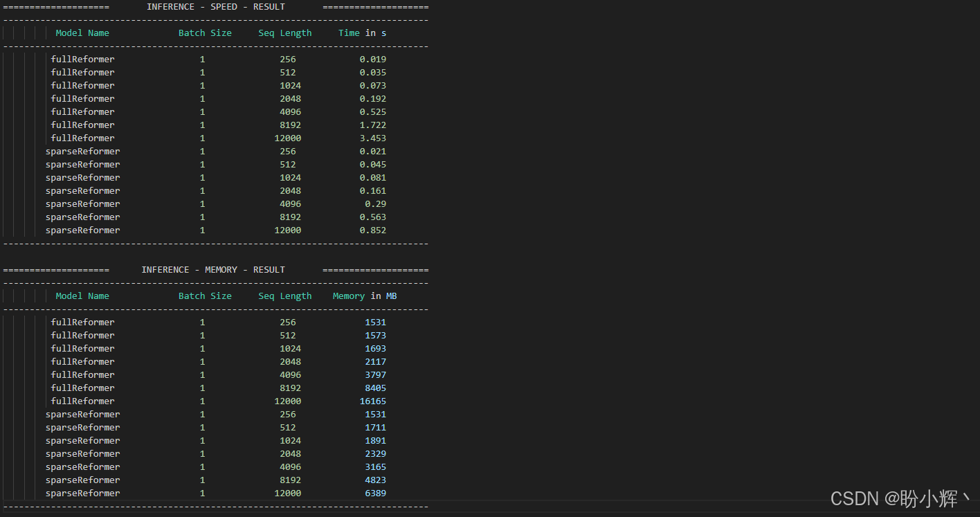This screenshot has width=980, height=517.
Task: Pick the time value 1.722
Action: point(373,125)
